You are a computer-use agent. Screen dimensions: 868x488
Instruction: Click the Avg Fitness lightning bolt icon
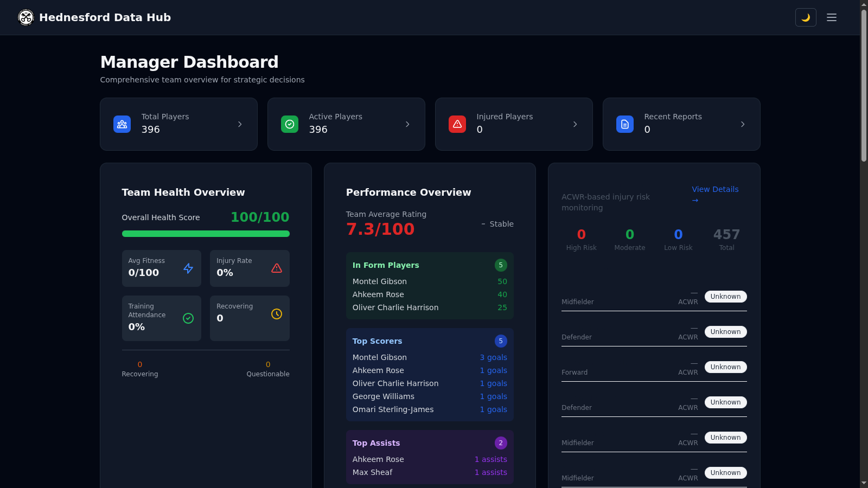pos(188,268)
